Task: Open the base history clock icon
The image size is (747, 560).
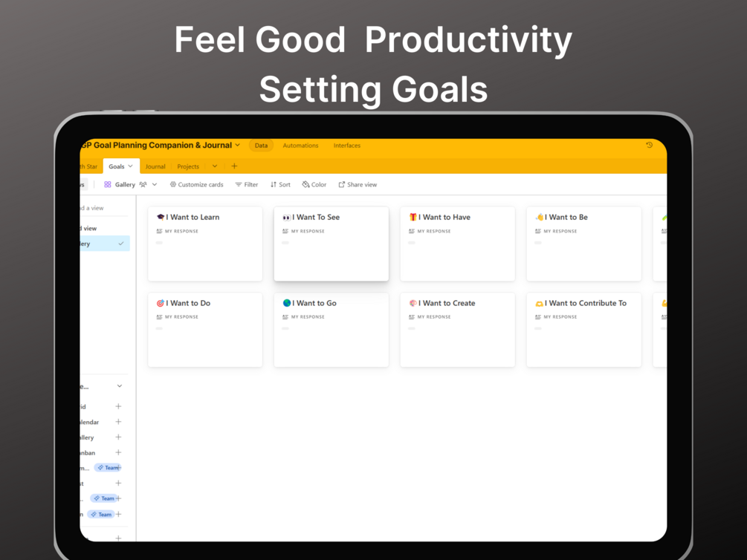Action: click(x=649, y=146)
